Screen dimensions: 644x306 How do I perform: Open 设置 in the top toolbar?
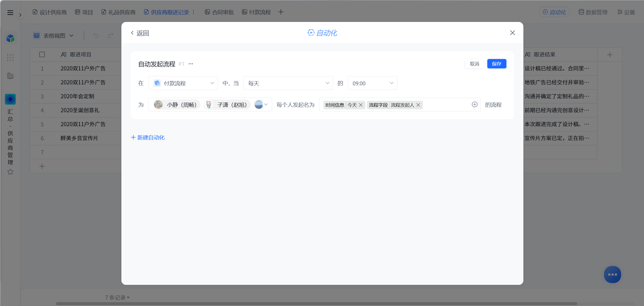[x=626, y=12]
